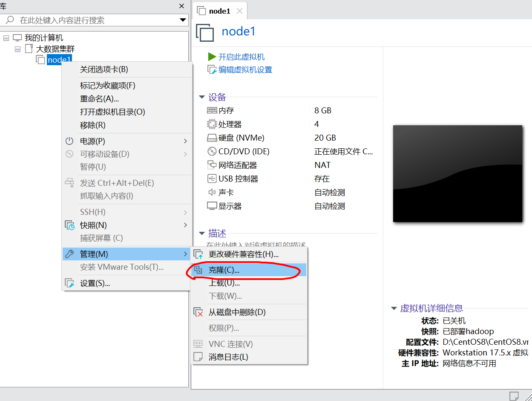Click the memory (内存) device icon
532x401 pixels.
pyautogui.click(x=212, y=110)
